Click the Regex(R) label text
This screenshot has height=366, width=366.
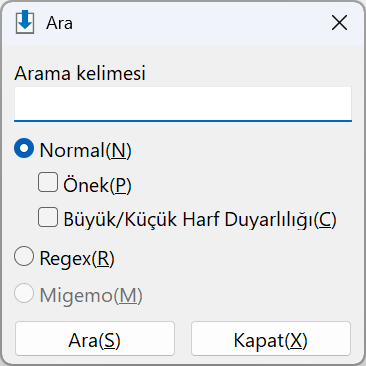tap(77, 258)
